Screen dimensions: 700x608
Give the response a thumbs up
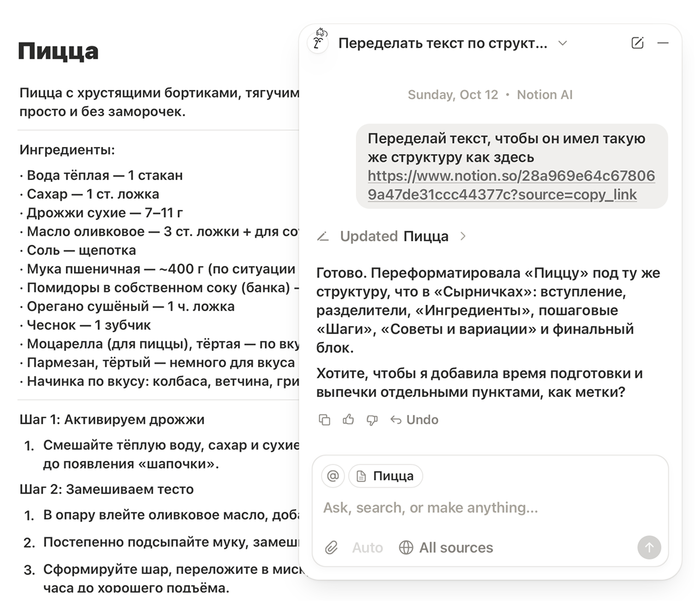pyautogui.click(x=348, y=420)
